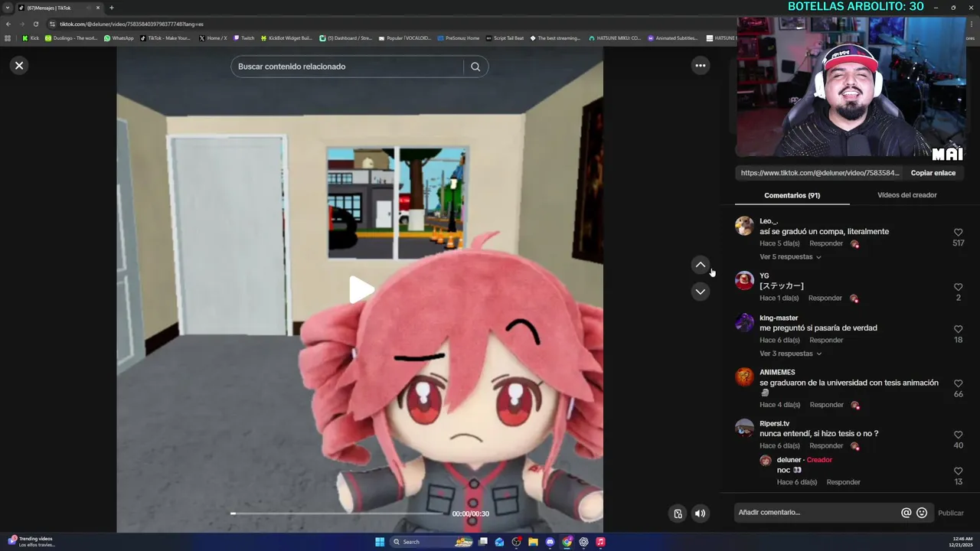Image resolution: width=980 pixels, height=551 pixels.
Task: Click Responder under deluner's reply
Action: coord(843,482)
